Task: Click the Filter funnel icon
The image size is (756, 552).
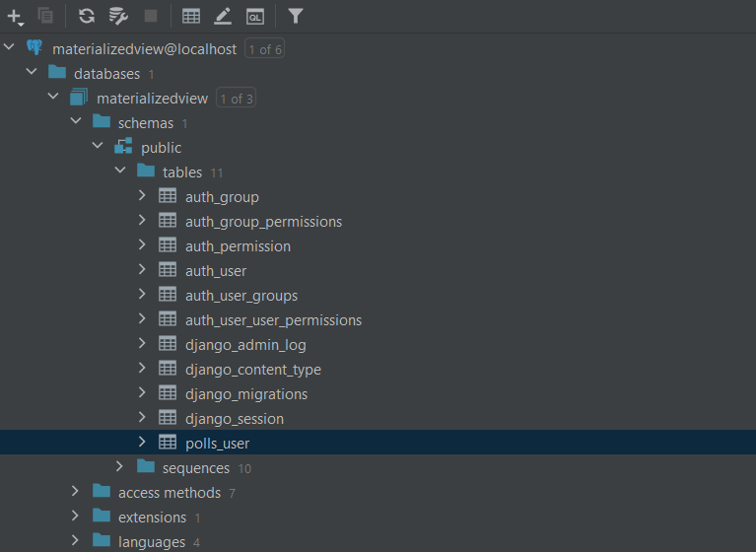Action: point(296,16)
